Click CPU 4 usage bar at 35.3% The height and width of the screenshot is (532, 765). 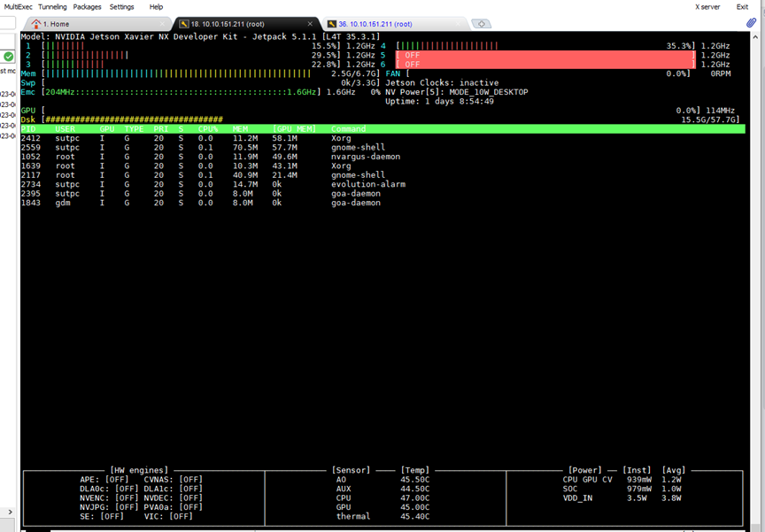click(x=545, y=46)
